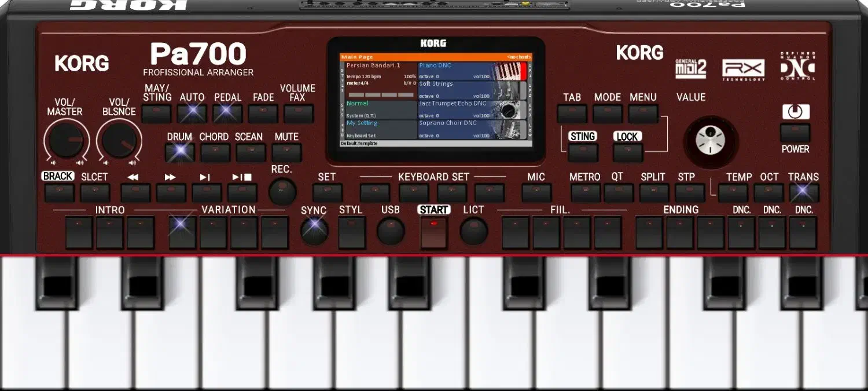Click the VOL/BLSNCE knob
Screen dimensions: 868x391
tap(119, 140)
